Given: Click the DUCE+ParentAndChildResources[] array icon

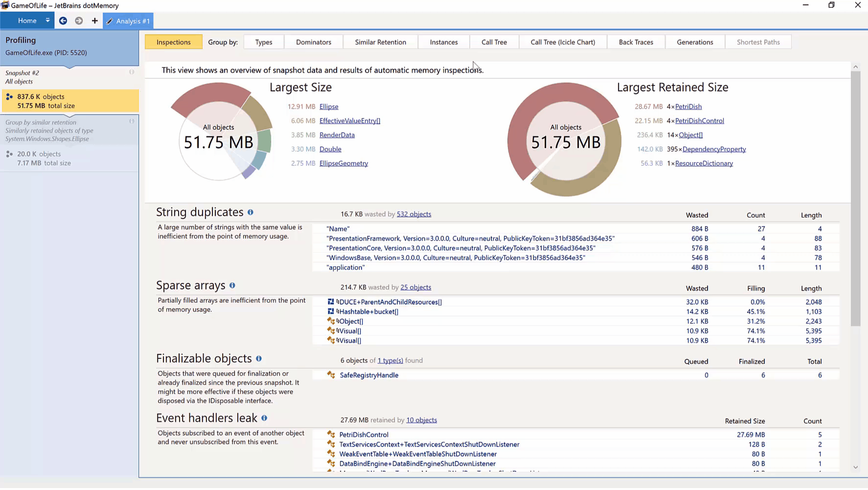Looking at the screenshot, I should click(331, 302).
